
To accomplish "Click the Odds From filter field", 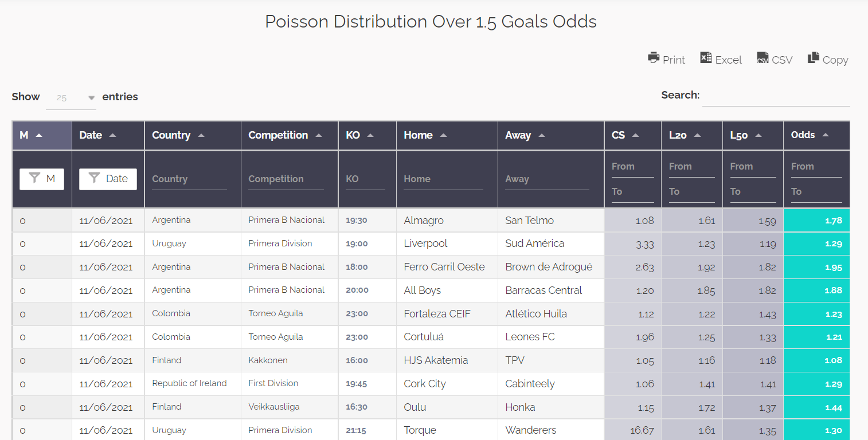I will click(816, 167).
